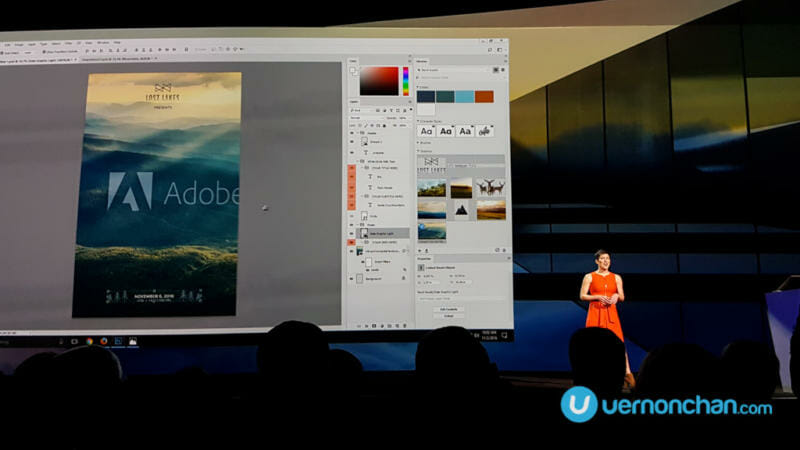The image size is (800, 450).
Task: Open the Photoshop icon in Windows taskbar
Action: coord(118,341)
